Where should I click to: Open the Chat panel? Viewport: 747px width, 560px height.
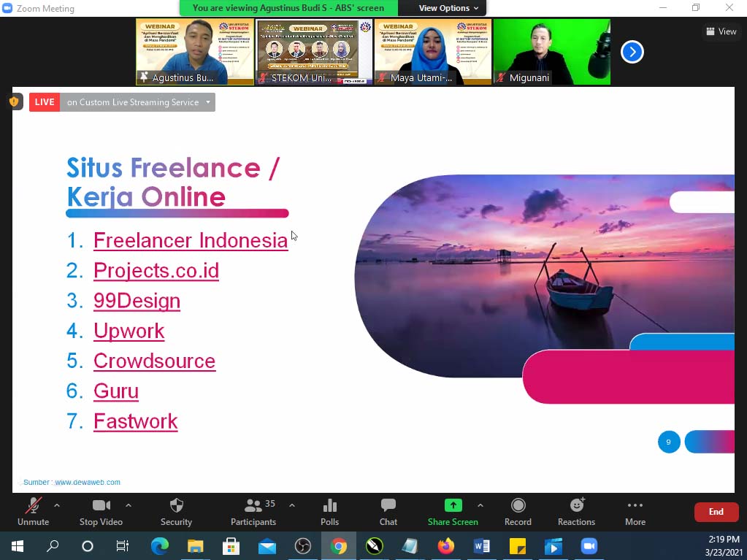coord(388,511)
